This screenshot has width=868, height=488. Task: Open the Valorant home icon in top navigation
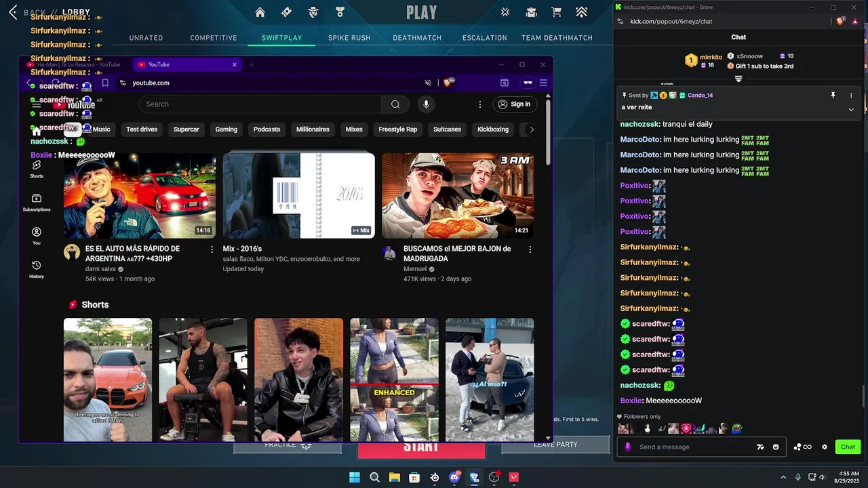[260, 12]
